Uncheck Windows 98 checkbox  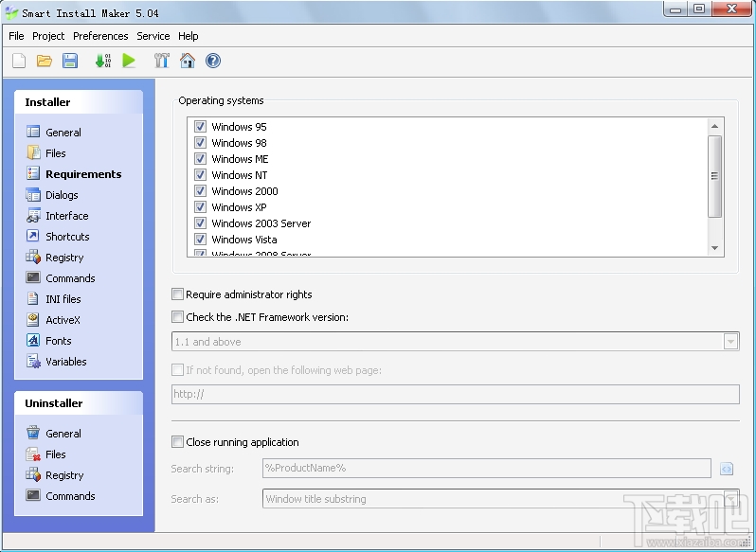pos(200,143)
